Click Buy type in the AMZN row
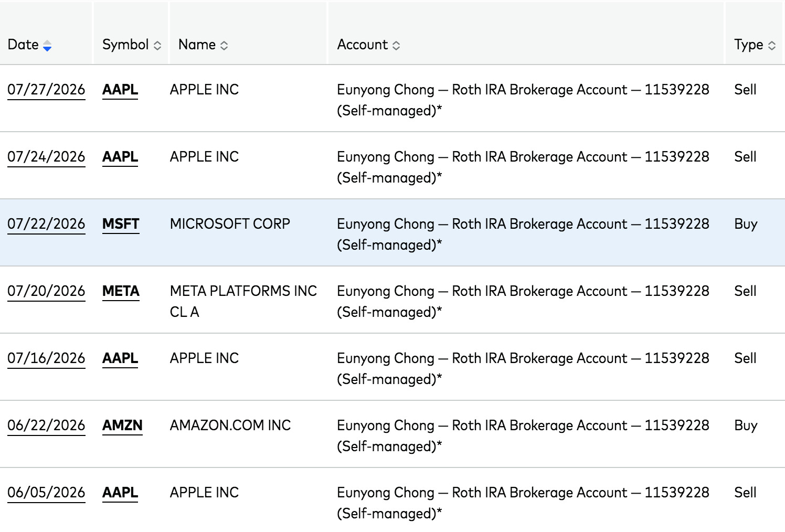Image resolution: width=785 pixels, height=532 pixels. 746,425
